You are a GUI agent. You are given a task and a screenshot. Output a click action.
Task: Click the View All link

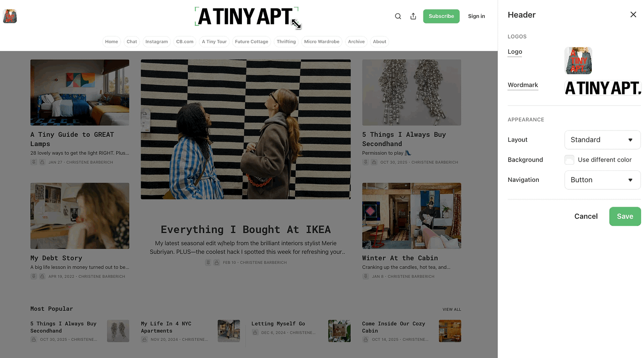[452, 309]
